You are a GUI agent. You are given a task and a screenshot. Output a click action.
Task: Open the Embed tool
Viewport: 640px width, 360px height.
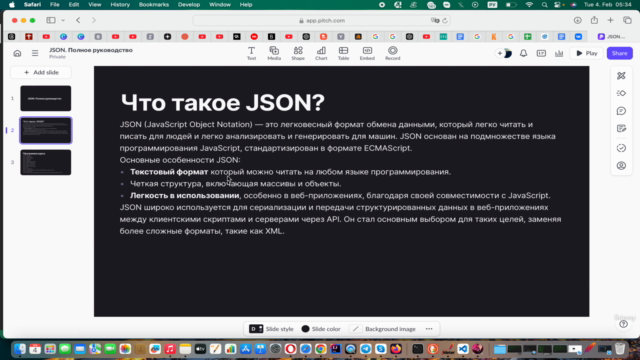click(367, 53)
